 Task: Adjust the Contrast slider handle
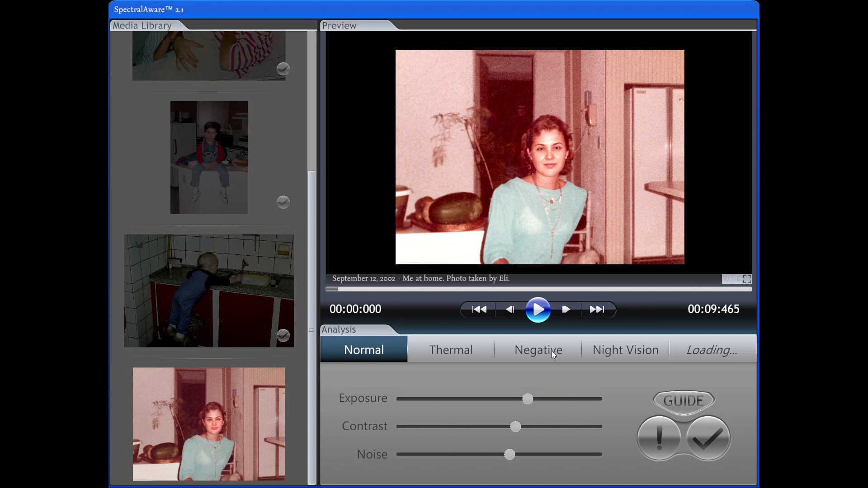pyautogui.click(x=515, y=426)
